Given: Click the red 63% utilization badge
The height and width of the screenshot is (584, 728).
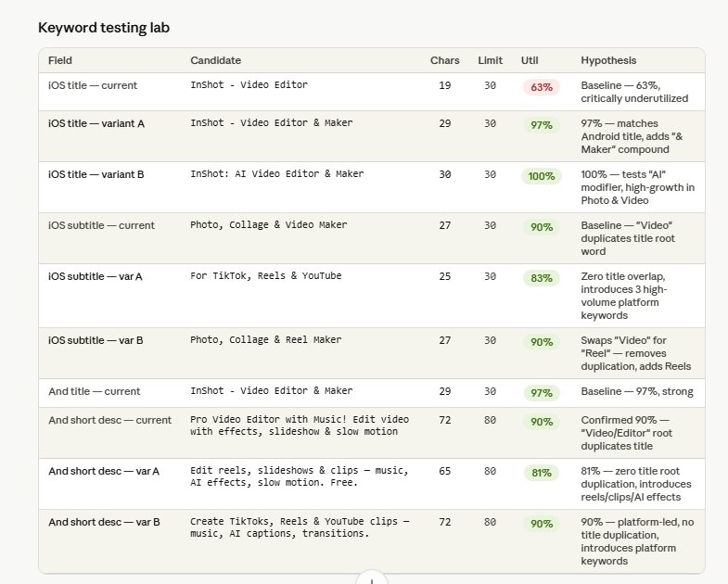Looking at the screenshot, I should (541, 87).
